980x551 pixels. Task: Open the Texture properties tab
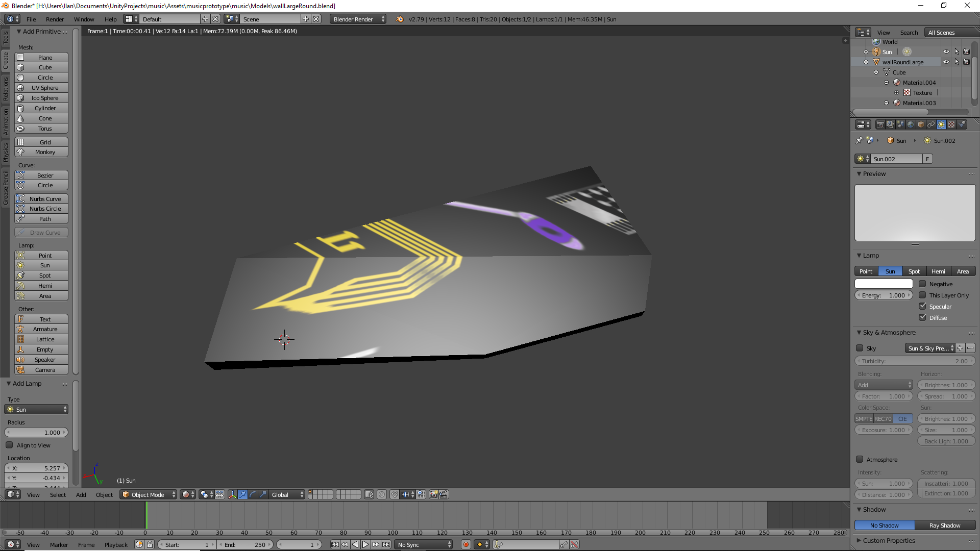951,124
